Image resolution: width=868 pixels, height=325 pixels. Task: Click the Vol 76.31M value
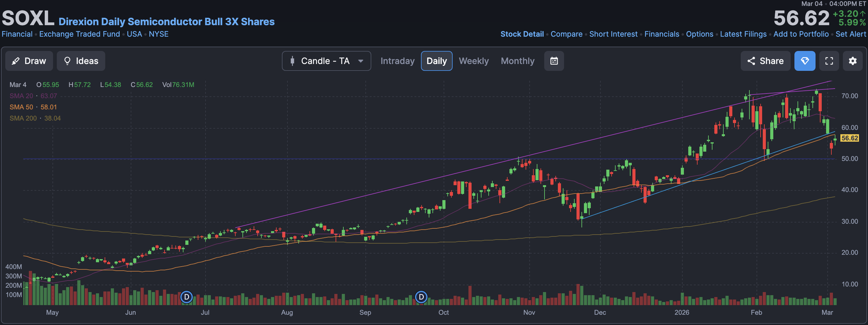tap(183, 85)
